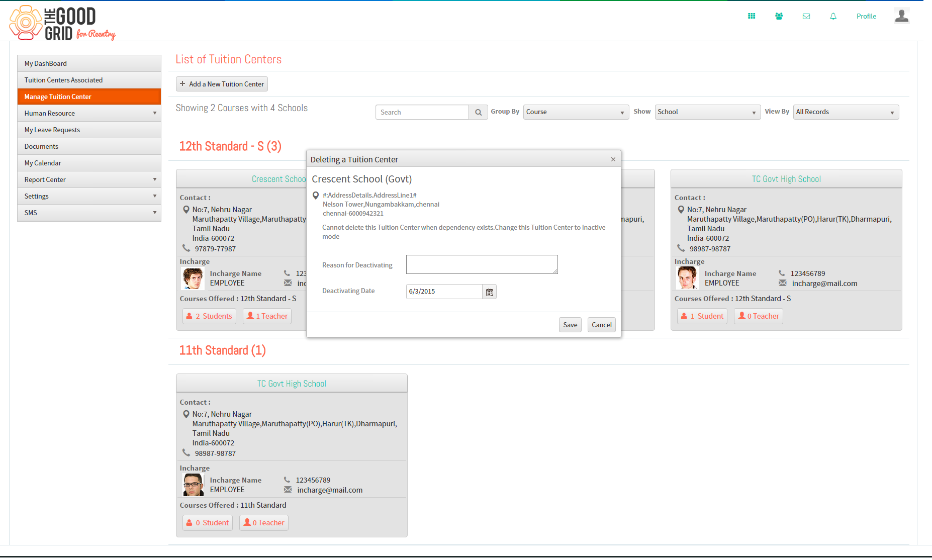The height and width of the screenshot is (560, 932).
Task: Click the Profile link
Action: point(866,16)
